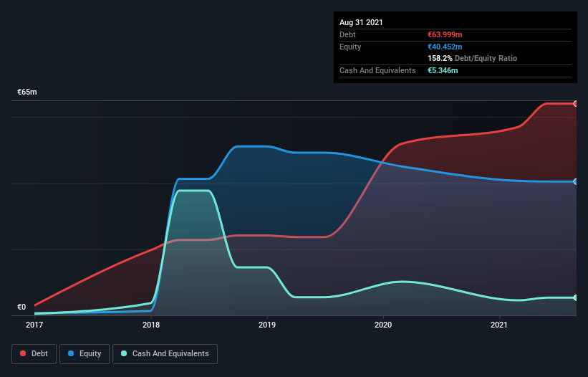Image resolution: width=588 pixels, height=377 pixels.
Task: Click the Aug 31 2021 tooltip date
Action: coord(361,22)
